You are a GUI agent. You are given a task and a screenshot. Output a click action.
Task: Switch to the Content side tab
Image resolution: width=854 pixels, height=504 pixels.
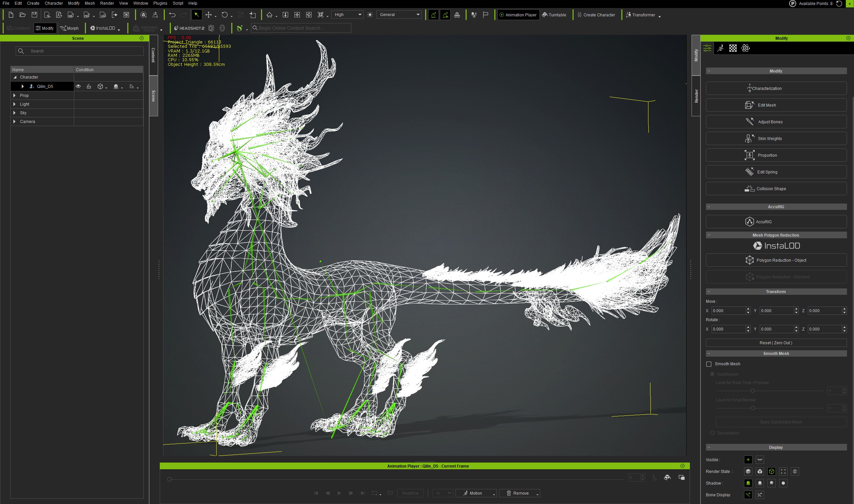(153, 55)
